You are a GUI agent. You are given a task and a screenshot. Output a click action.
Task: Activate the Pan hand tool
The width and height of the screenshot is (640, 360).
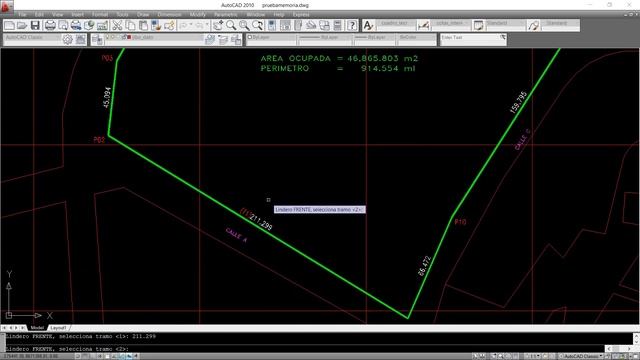point(218,26)
